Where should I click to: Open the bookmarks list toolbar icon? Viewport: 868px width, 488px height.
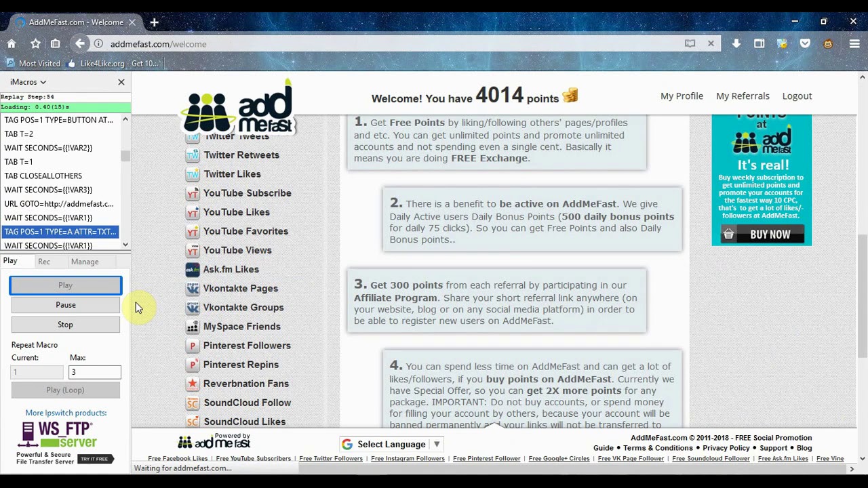coord(55,43)
